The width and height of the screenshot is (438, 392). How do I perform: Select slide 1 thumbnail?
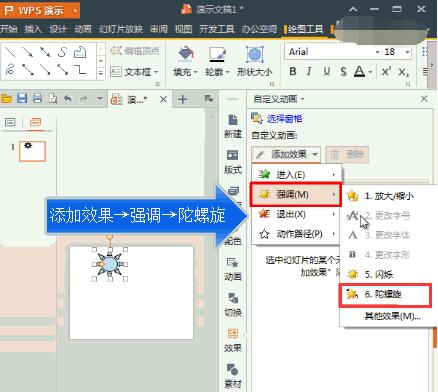click(x=32, y=151)
